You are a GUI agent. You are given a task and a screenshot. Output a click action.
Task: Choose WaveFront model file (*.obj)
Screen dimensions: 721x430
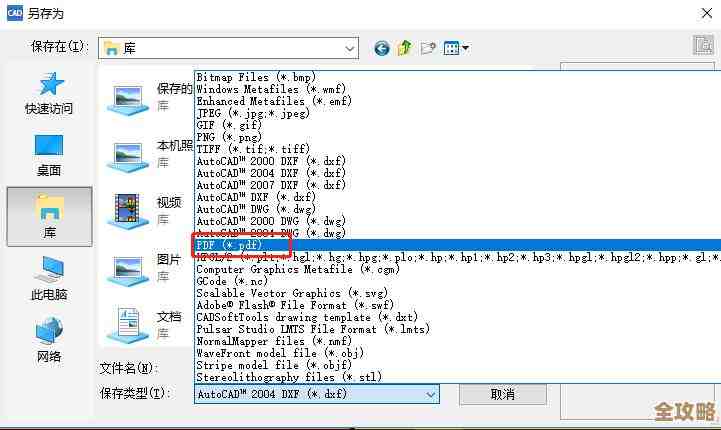280,353
